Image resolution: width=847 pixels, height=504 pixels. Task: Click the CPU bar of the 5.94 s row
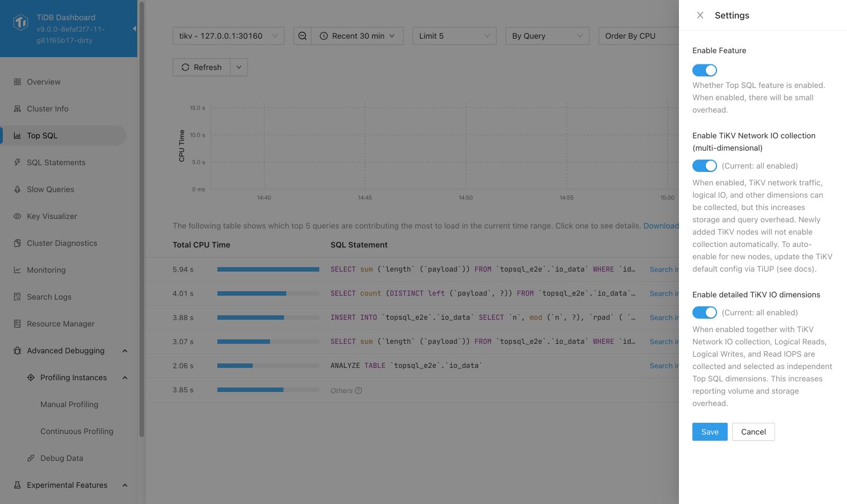[268, 269]
